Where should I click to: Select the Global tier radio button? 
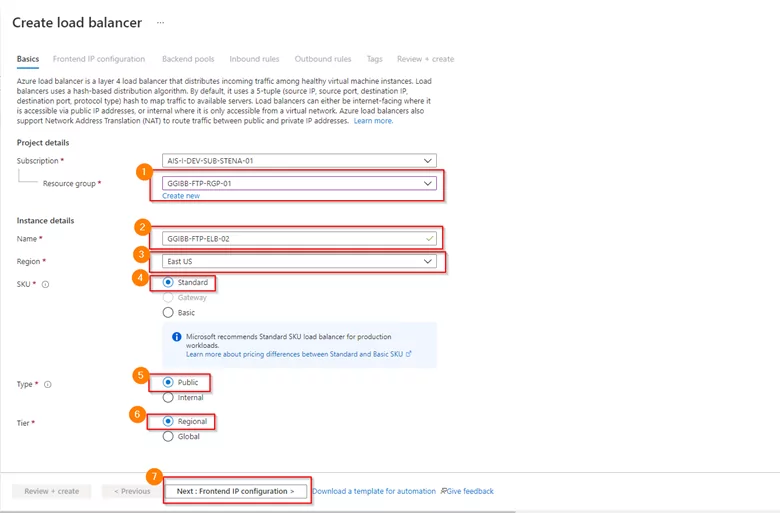168,436
